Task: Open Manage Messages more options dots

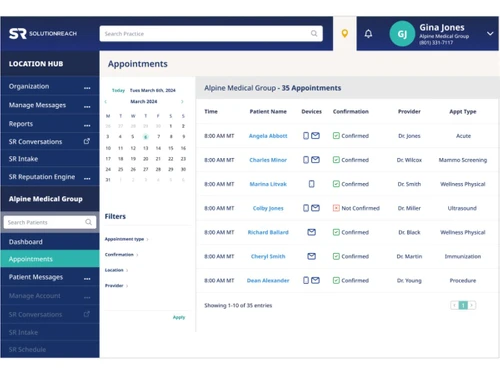Action: tap(87, 107)
